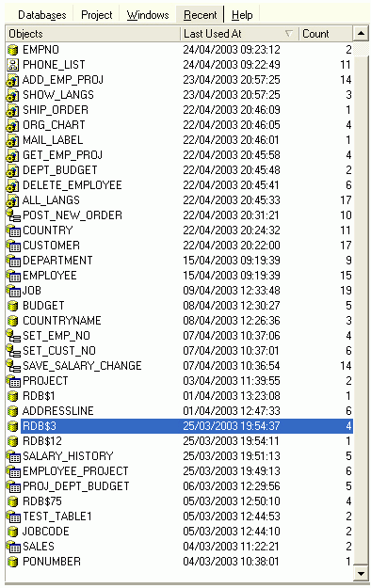The image size is (371, 588).
Task: Click the date 04/03/2003 10:38:01
Action: tap(232, 562)
